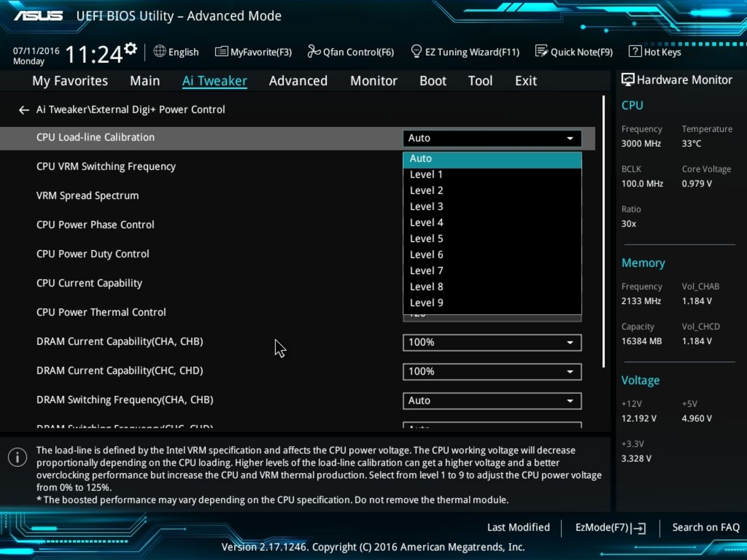Click the ASUS logo
This screenshot has width=747, height=560.
coord(38,15)
